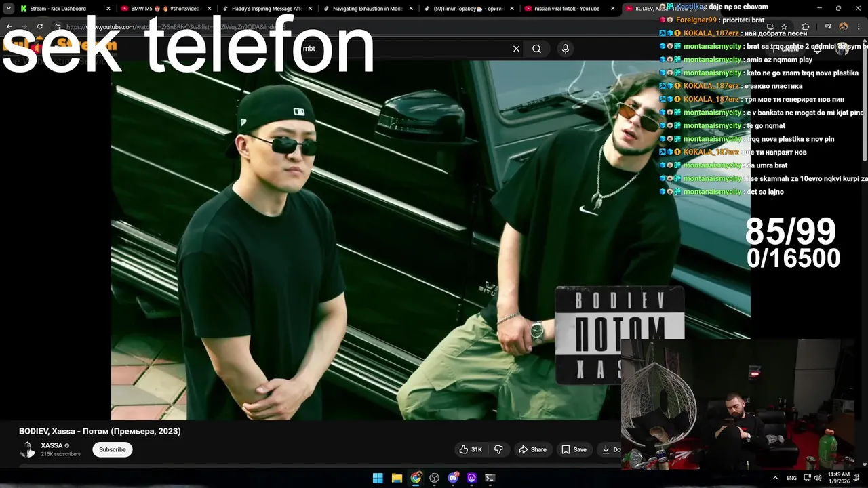Open Discord from the taskbar
The height and width of the screenshot is (488, 868).
tap(453, 478)
